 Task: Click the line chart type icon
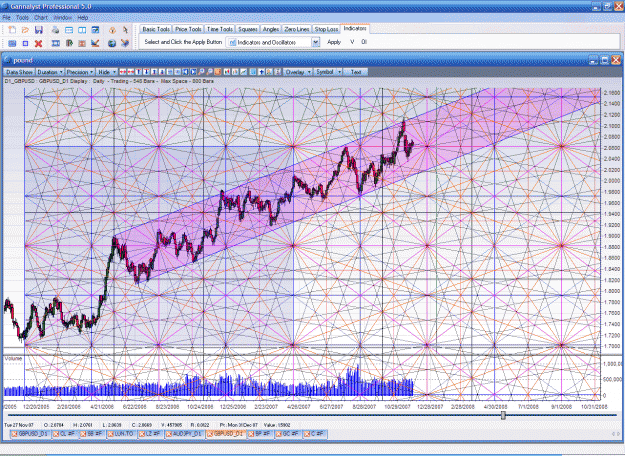pyautogui.click(x=243, y=72)
